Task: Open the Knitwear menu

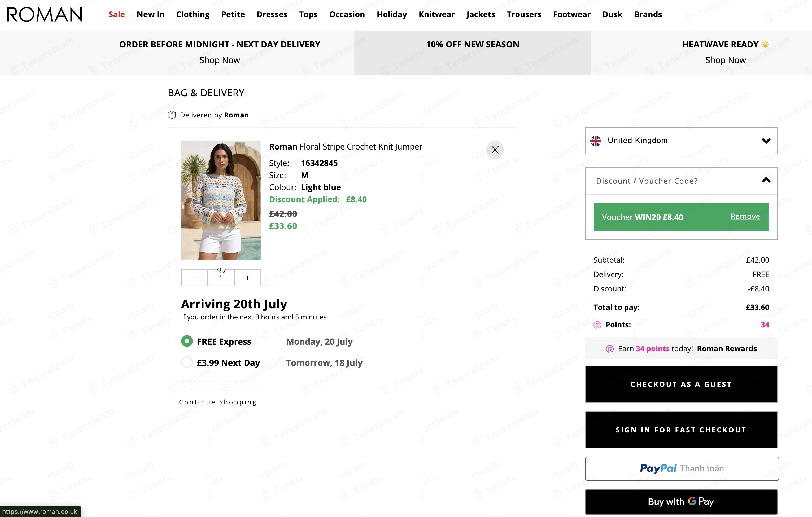Action: [x=437, y=15]
